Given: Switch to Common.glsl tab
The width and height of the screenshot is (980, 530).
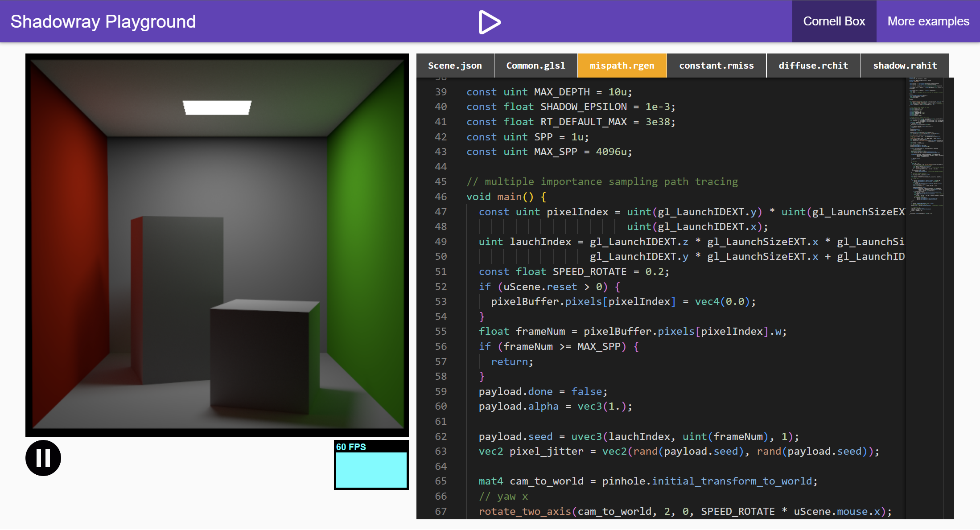Looking at the screenshot, I should click(535, 66).
